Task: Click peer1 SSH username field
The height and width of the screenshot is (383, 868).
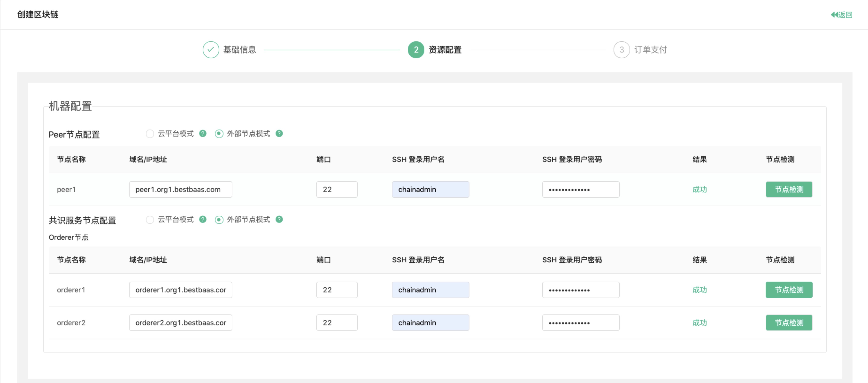Action: click(431, 189)
